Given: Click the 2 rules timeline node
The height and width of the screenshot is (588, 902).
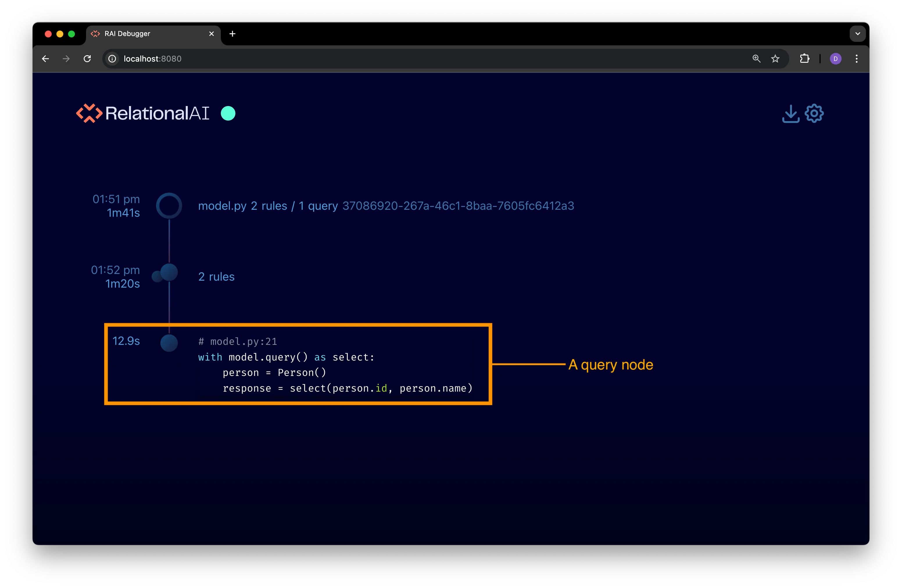Looking at the screenshot, I should (x=169, y=273).
